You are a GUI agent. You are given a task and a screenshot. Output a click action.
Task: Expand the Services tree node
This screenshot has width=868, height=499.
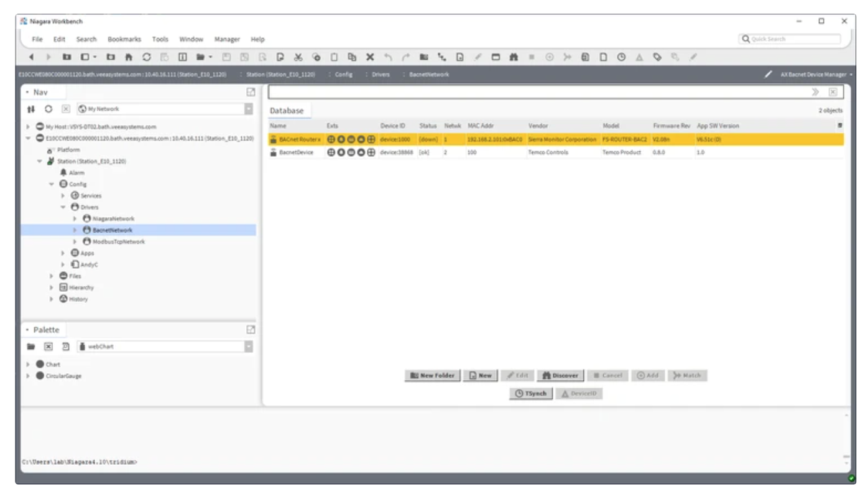63,196
